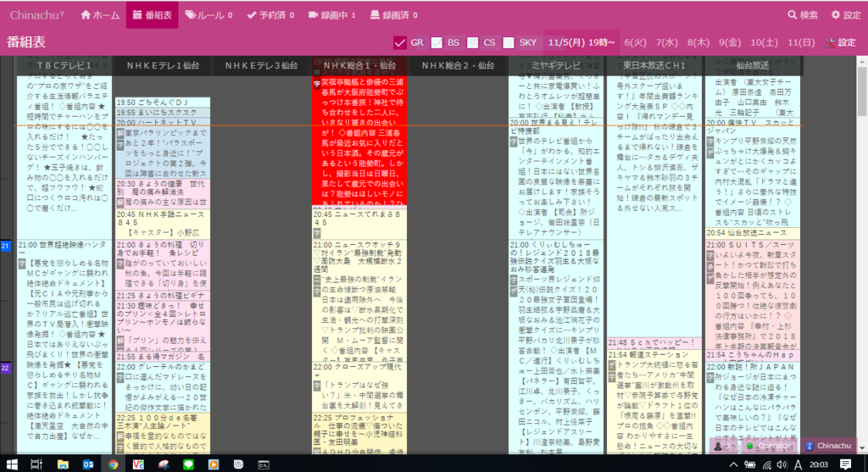Viewport: 868px width, 472px height.
Task: Jump to the 21 hour marker
Action: click(x=6, y=246)
